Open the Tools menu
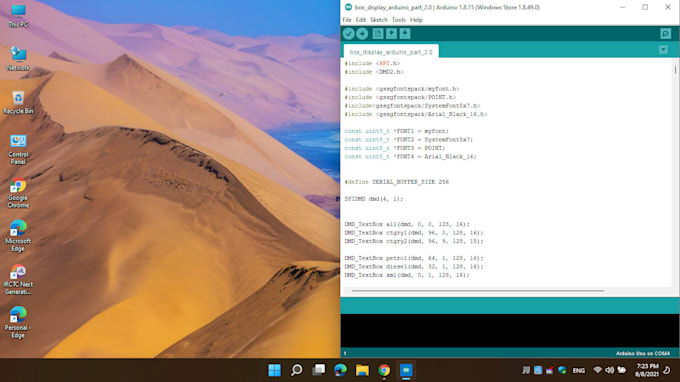 pyautogui.click(x=399, y=20)
